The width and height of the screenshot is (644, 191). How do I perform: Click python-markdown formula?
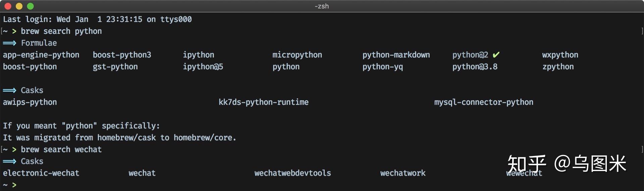pyautogui.click(x=396, y=55)
